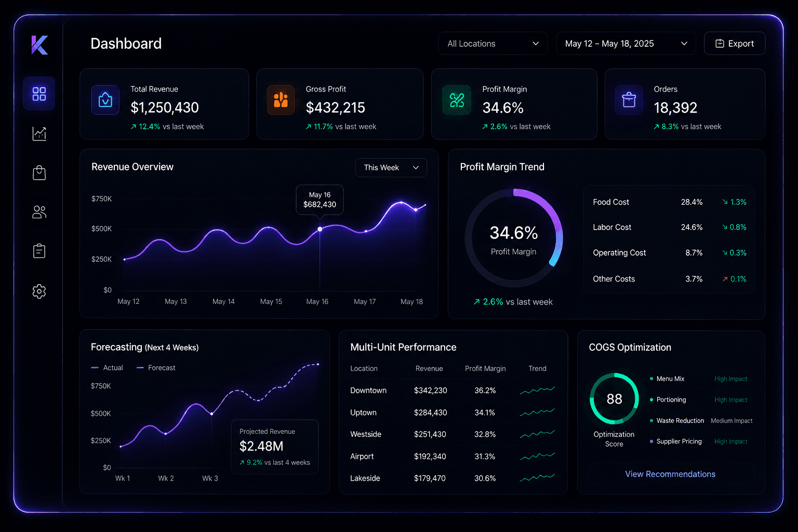Click the Lakeside trend sparkline
798x532 pixels.
tap(537, 478)
